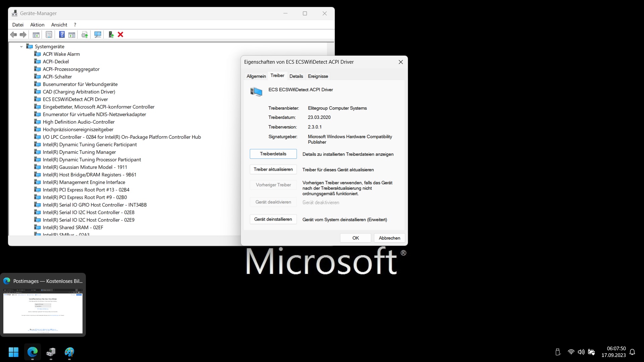Open the Edge browser from the taskbar
Screen dimensions: 644x362
pos(32,352)
